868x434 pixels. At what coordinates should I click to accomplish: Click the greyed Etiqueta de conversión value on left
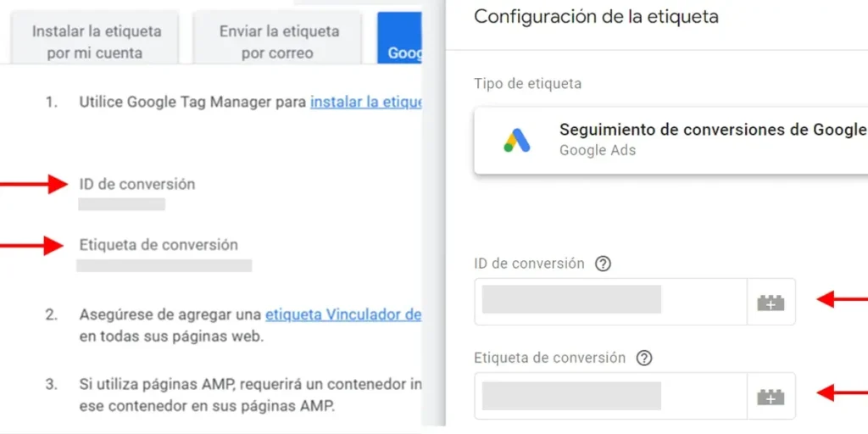pyautogui.click(x=164, y=265)
